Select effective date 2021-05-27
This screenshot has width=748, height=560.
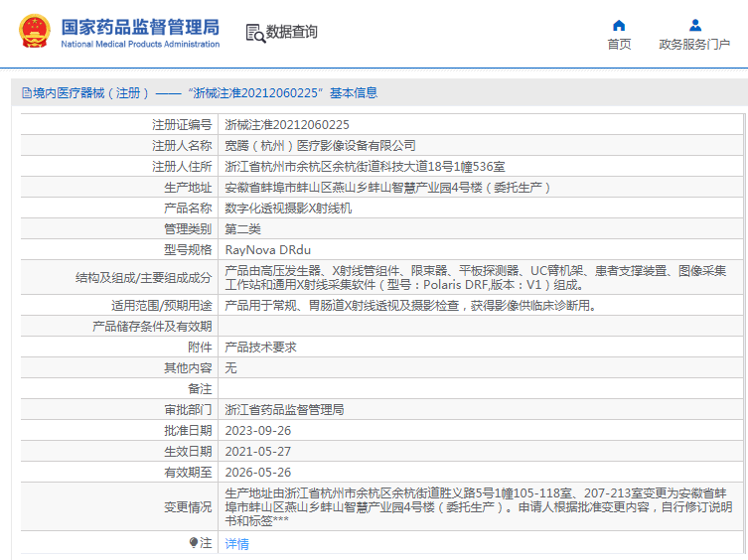258,451
